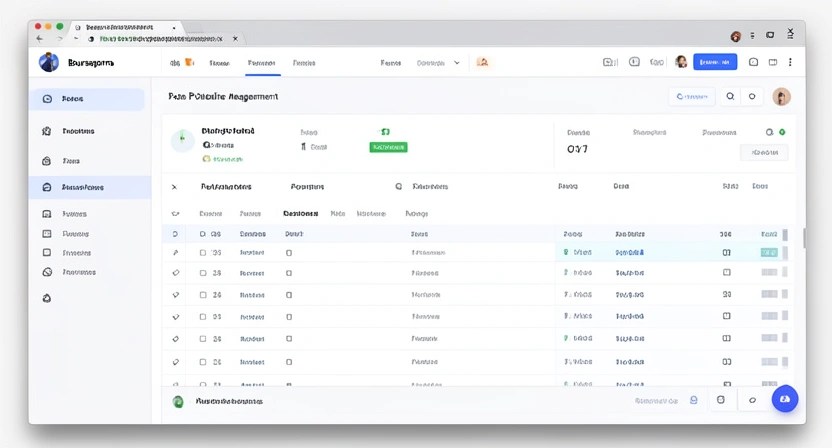
Task: Click the green circle icon in the footer bar
Action: 178,401
